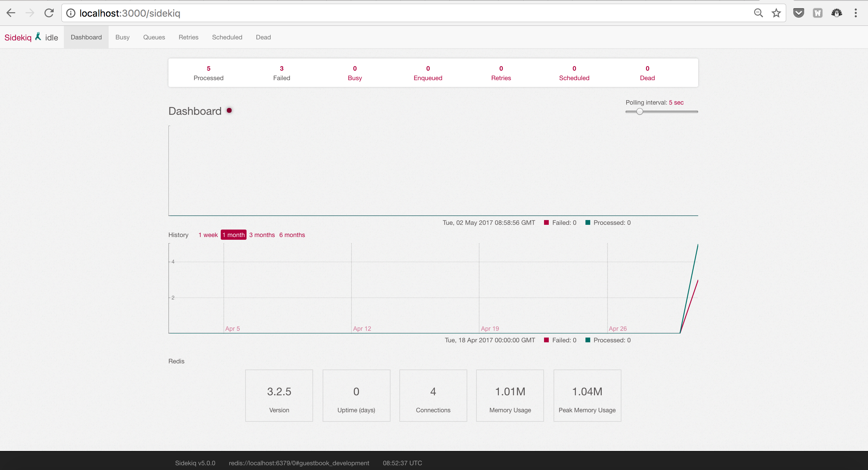The image size is (868, 470).
Task: Open the Dashboard tab
Action: [x=86, y=37]
